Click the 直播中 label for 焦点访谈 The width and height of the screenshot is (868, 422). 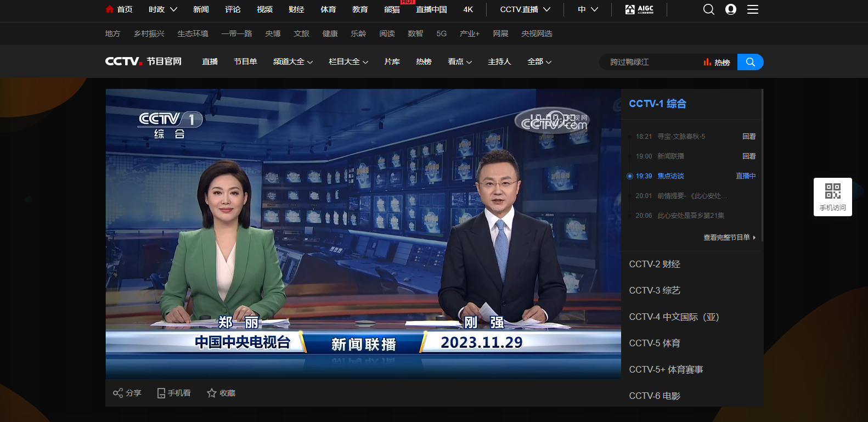[746, 176]
